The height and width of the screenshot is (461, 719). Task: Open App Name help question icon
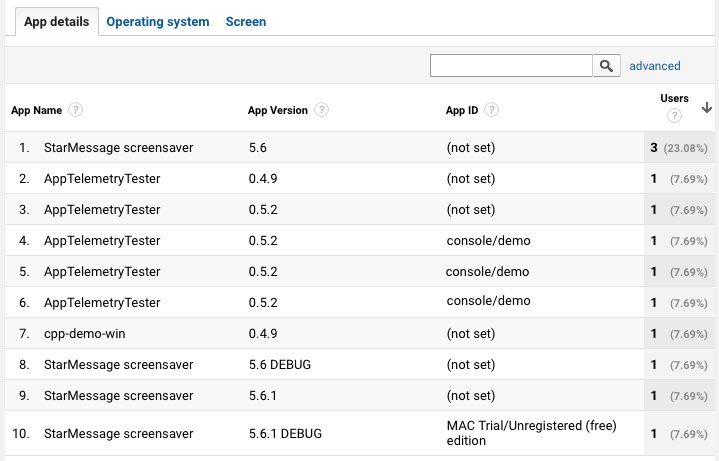pos(75,110)
